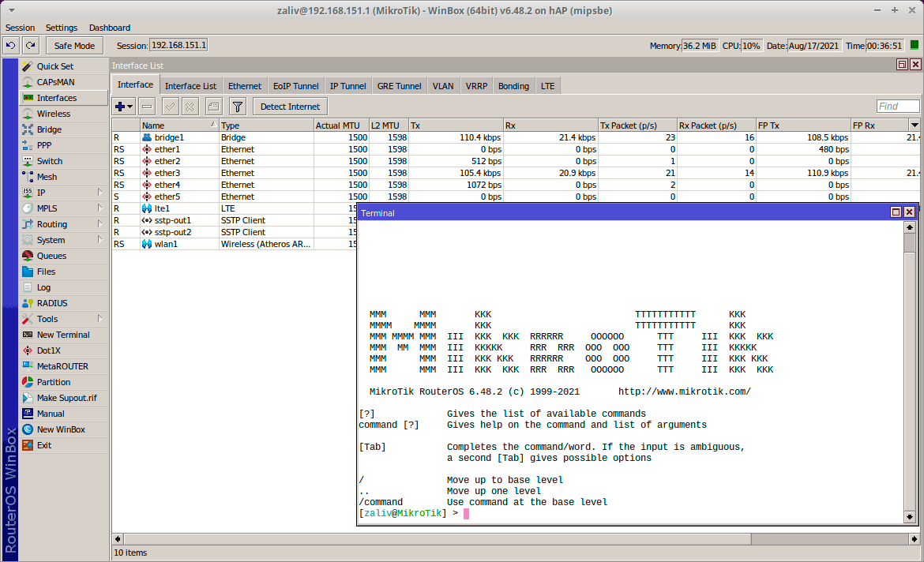Click the Undo arrow icon

point(10,46)
